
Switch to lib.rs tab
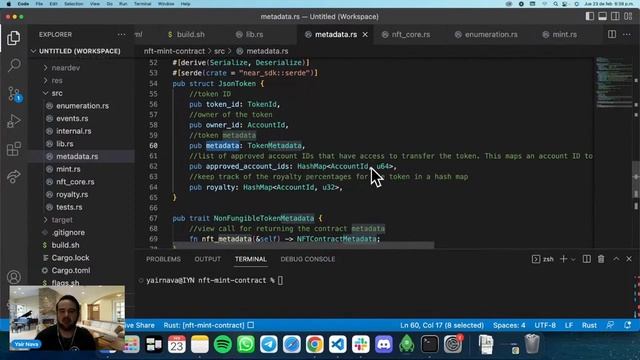click(249, 35)
